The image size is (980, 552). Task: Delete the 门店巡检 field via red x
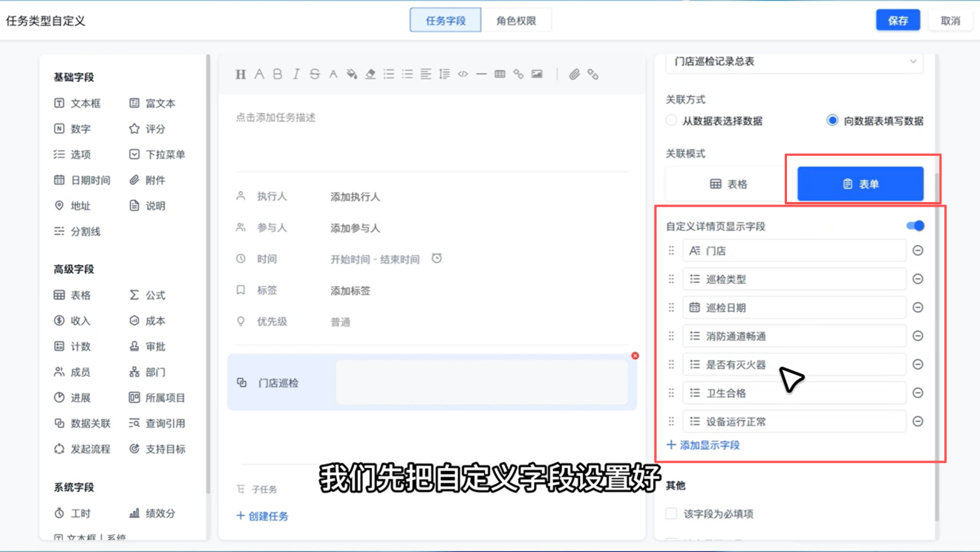point(636,356)
